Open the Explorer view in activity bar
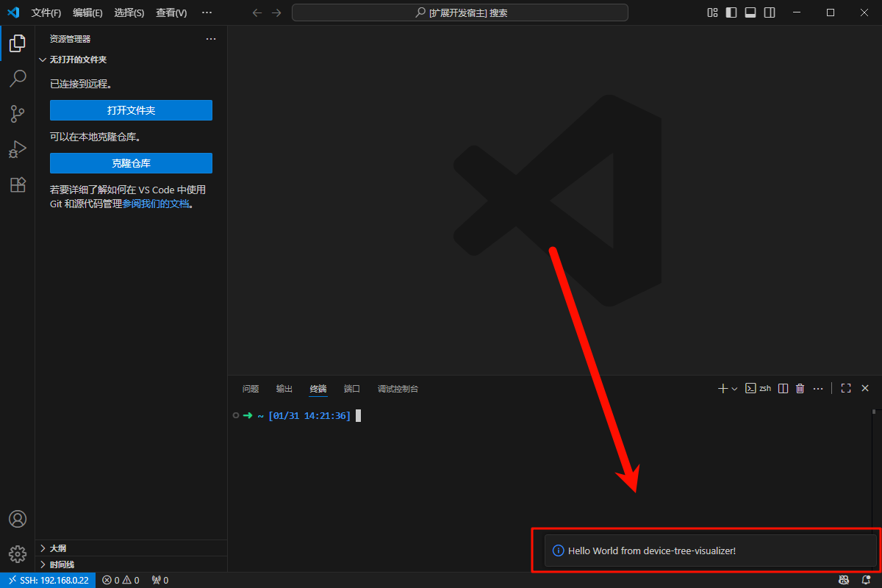Viewport: 882px width, 588px height. coord(18,43)
